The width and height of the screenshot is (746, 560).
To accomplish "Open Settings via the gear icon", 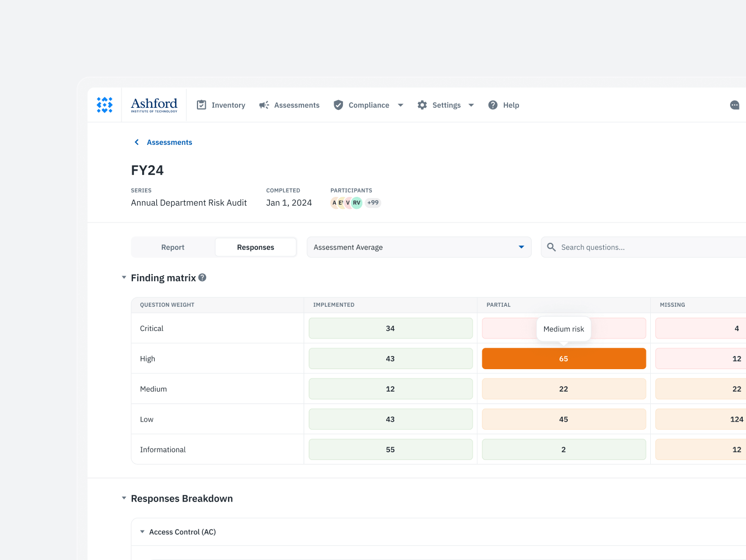I will 422,104.
